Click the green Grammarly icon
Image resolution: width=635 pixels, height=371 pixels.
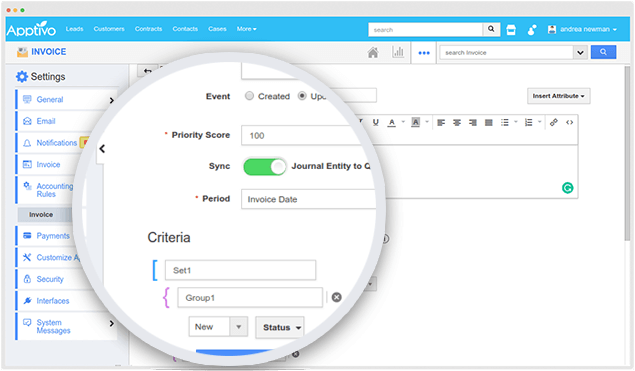point(568,188)
